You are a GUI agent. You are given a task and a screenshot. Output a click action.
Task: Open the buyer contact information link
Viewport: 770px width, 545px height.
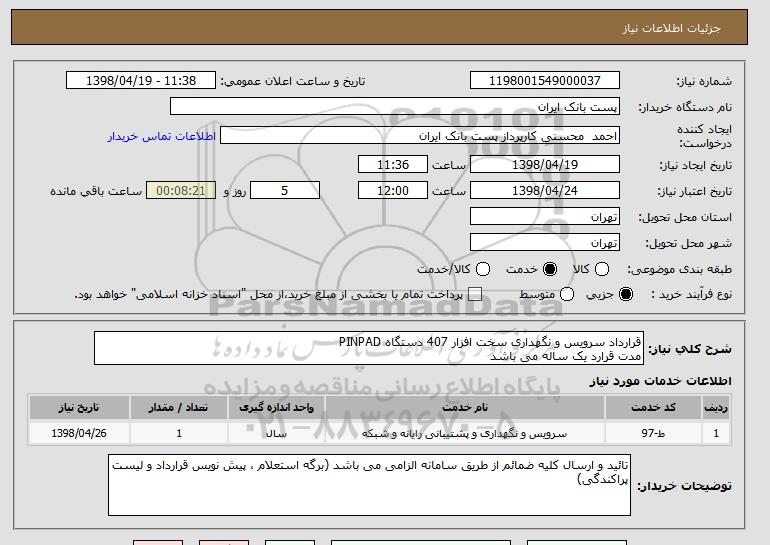162,136
